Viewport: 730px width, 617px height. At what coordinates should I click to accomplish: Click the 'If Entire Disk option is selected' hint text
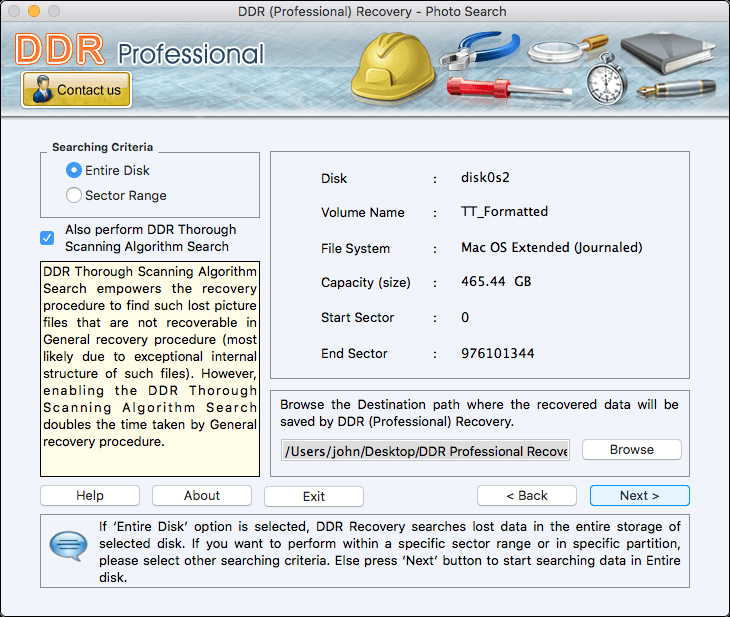[389, 552]
